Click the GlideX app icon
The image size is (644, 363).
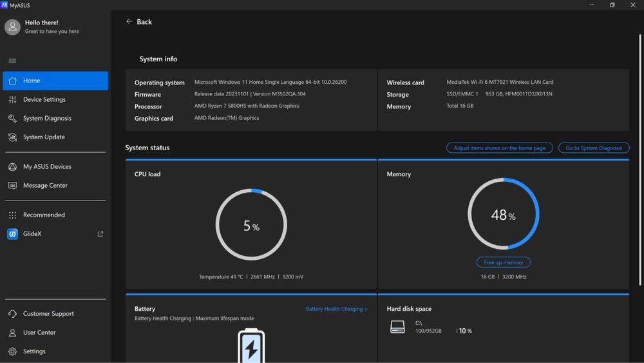tap(12, 234)
